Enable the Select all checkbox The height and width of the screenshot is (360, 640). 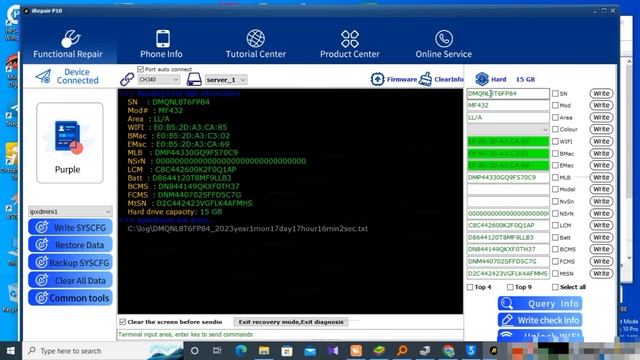coord(555,287)
